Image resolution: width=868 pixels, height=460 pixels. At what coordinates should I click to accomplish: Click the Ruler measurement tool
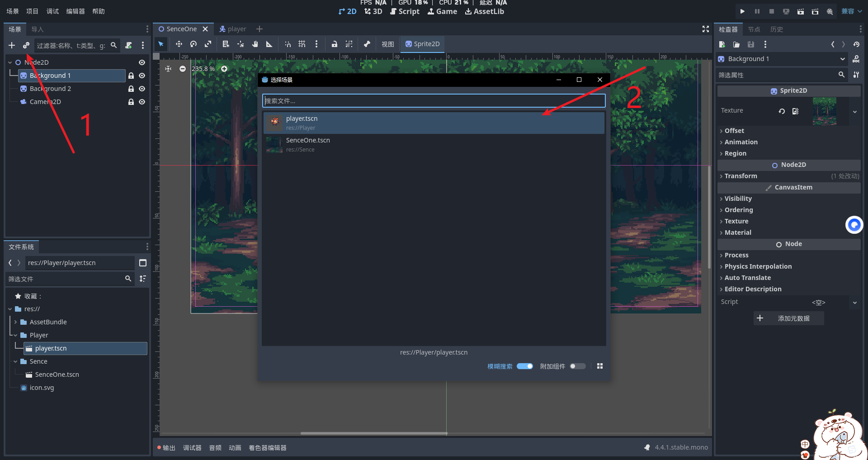[269, 44]
